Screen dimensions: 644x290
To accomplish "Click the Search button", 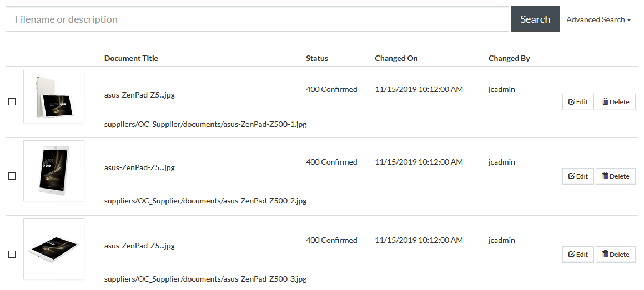I will pos(535,19).
